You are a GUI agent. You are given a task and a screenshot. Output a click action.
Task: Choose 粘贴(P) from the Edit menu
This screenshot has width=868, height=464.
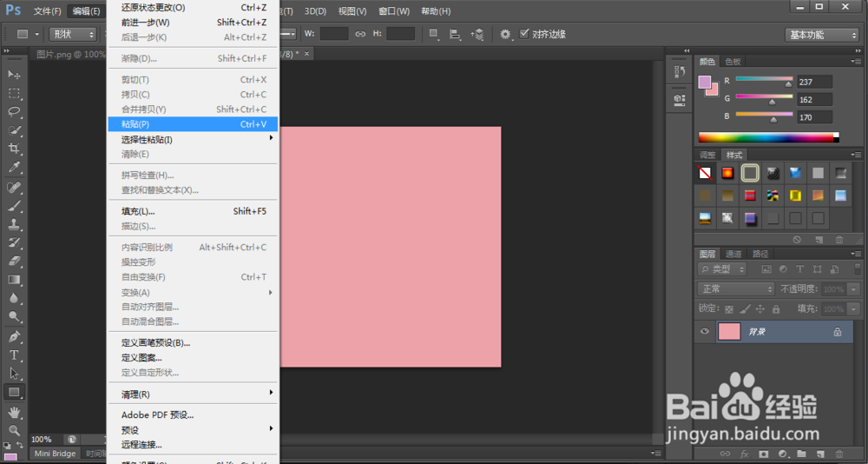[193, 124]
